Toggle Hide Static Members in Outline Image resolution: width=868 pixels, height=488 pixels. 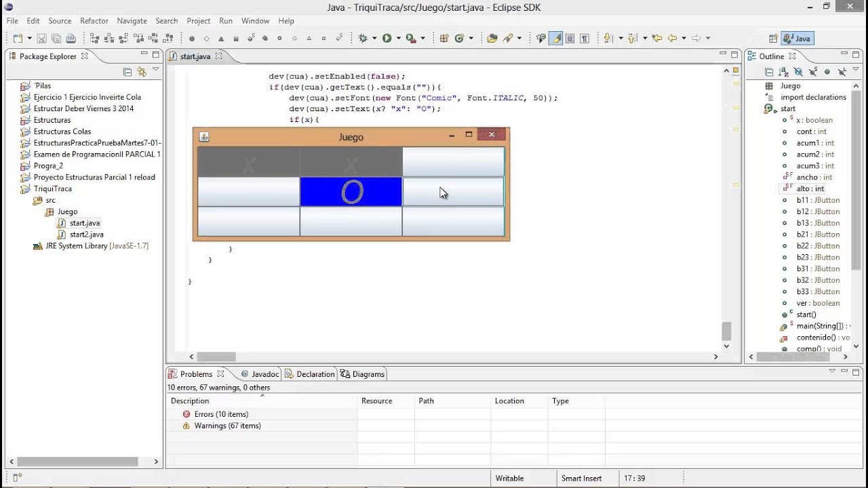(x=812, y=71)
